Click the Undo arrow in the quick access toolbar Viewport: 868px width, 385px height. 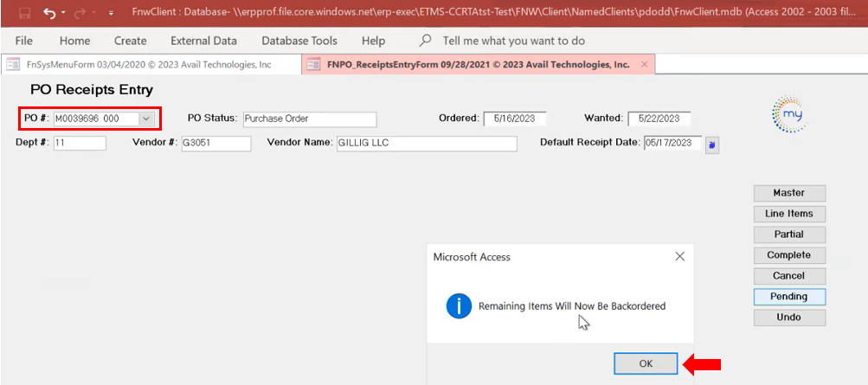click(51, 14)
